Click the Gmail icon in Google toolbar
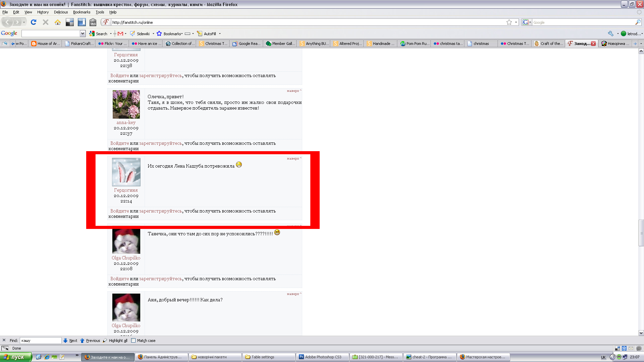The image size is (644, 362). pos(120,34)
